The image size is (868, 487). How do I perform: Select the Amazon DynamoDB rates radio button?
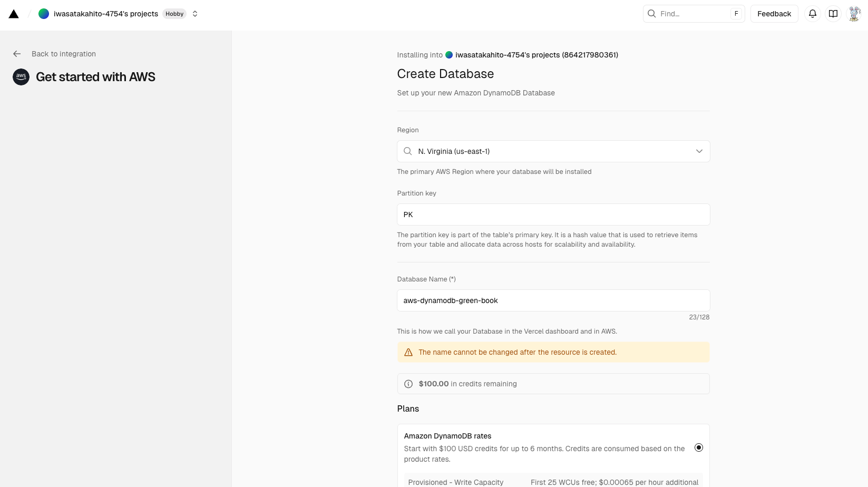click(x=699, y=447)
